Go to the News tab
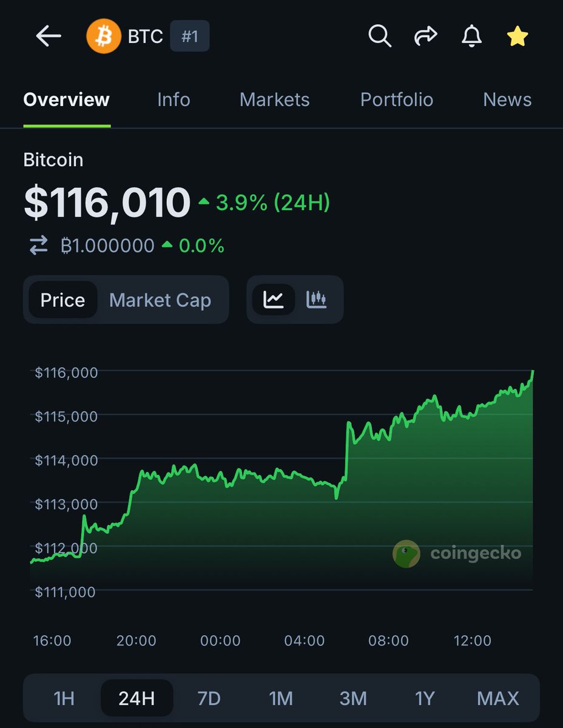563x728 pixels. coord(507,99)
